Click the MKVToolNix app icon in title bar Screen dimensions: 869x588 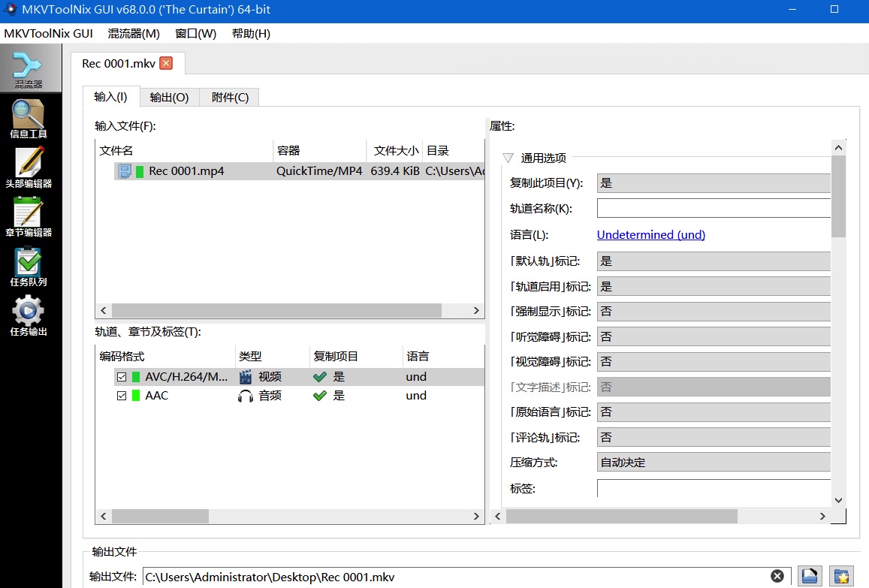10,10
